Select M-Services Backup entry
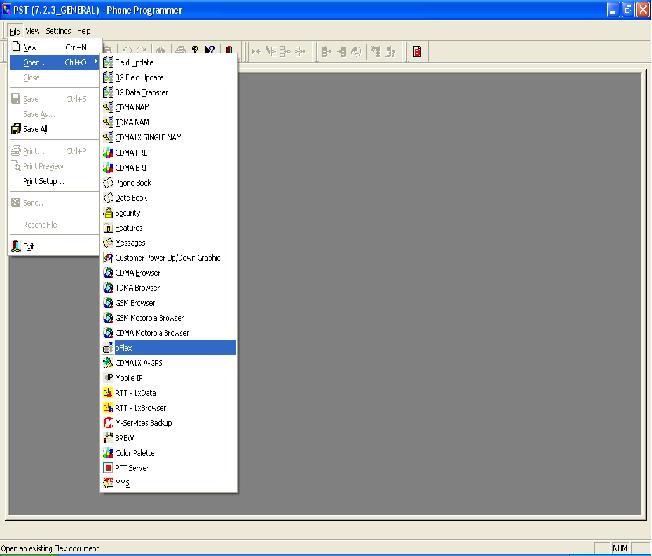This screenshot has width=652, height=556. coord(169,423)
